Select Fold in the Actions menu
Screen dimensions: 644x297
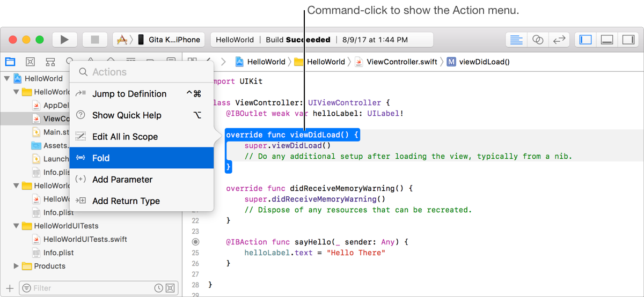click(142, 158)
